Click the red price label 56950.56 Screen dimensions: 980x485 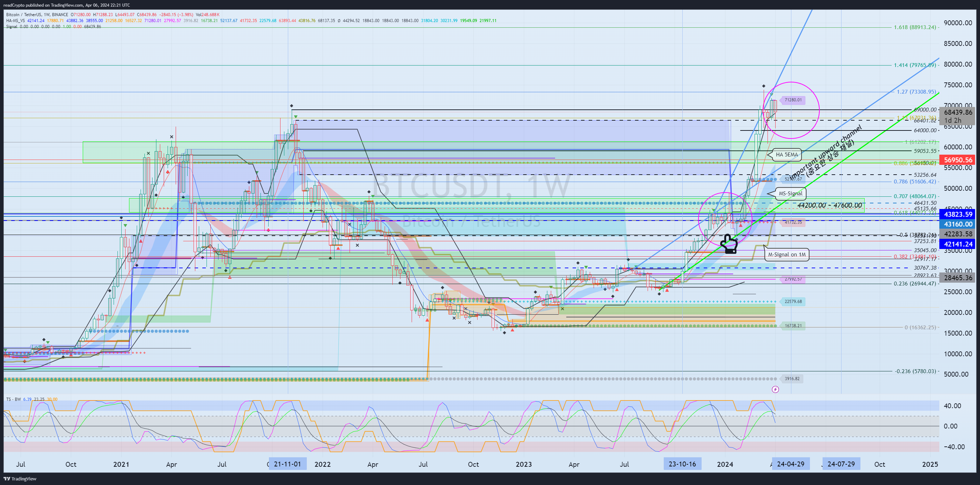point(958,160)
